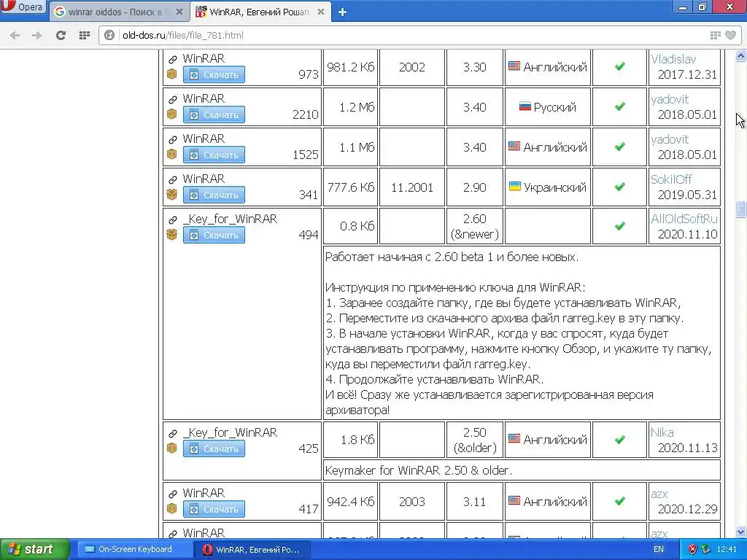Viewport: 747px width, 560px height.
Task: Click the site info globe icon
Action: click(x=109, y=35)
